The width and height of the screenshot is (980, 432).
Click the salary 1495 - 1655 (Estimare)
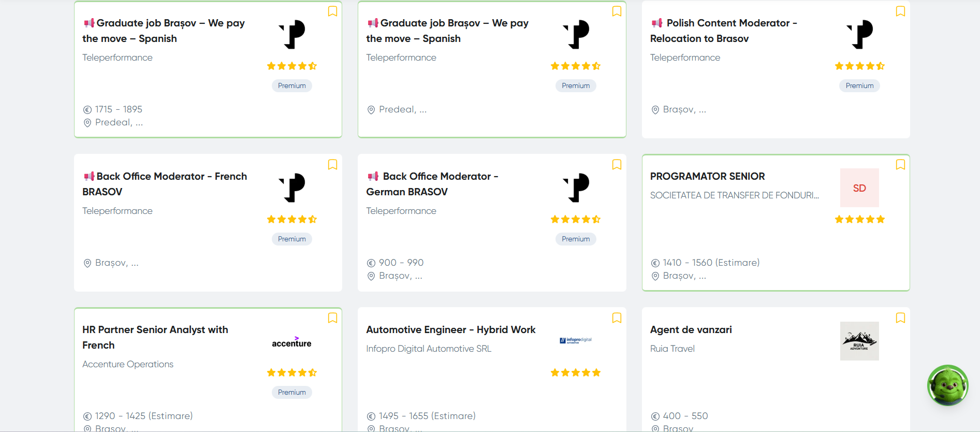pyautogui.click(x=427, y=416)
